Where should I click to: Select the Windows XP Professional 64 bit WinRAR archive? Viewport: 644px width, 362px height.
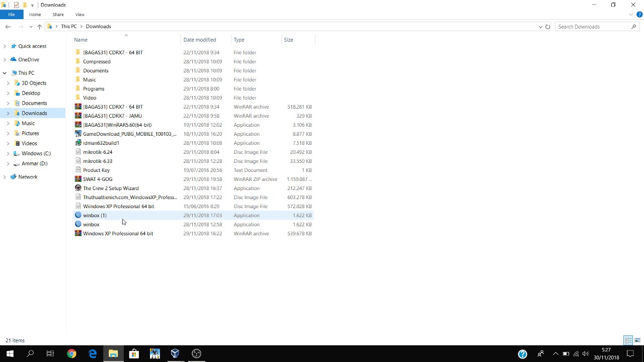pyautogui.click(x=118, y=233)
